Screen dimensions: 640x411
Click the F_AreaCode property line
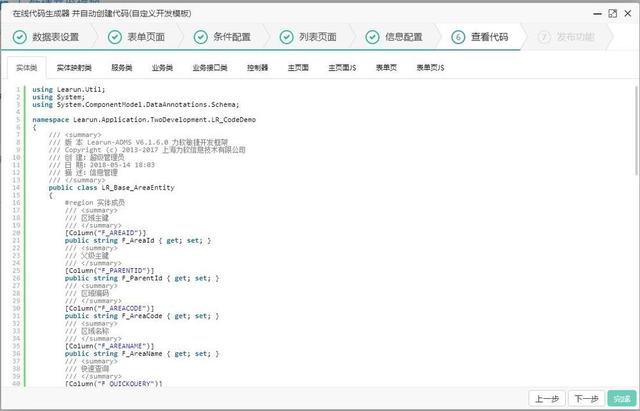point(142,316)
